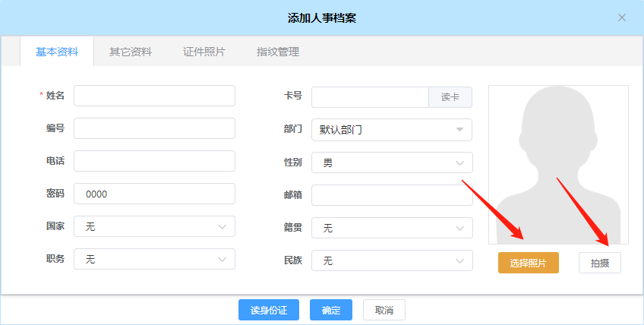Click the 姓名 input field
The width and height of the screenshot is (644, 325).
click(154, 96)
